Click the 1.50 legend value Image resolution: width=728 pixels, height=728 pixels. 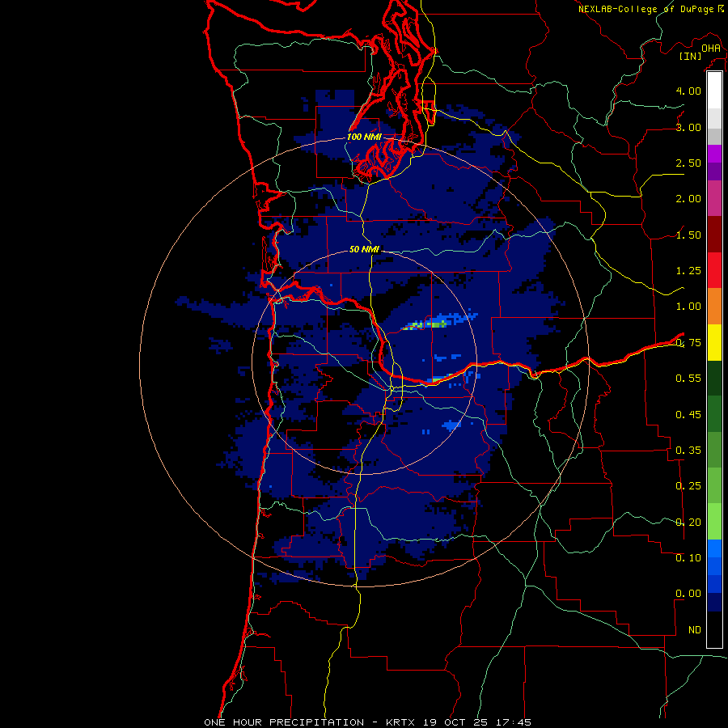click(x=688, y=235)
